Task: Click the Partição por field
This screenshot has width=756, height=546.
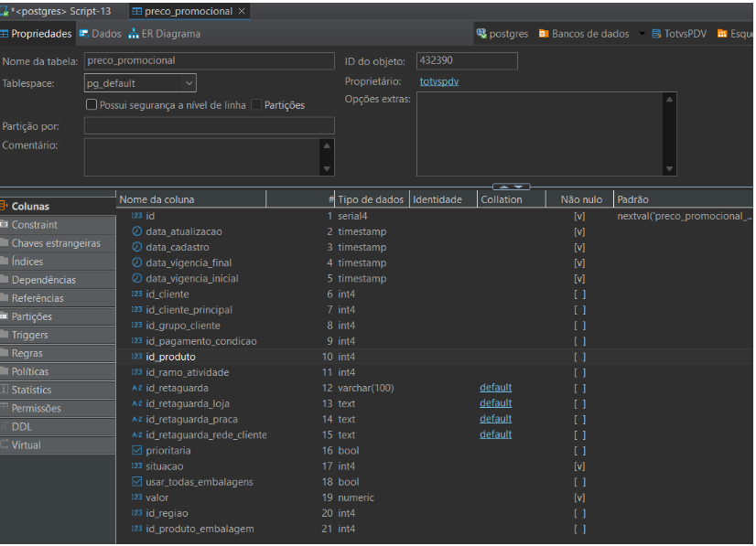Action: (x=210, y=126)
